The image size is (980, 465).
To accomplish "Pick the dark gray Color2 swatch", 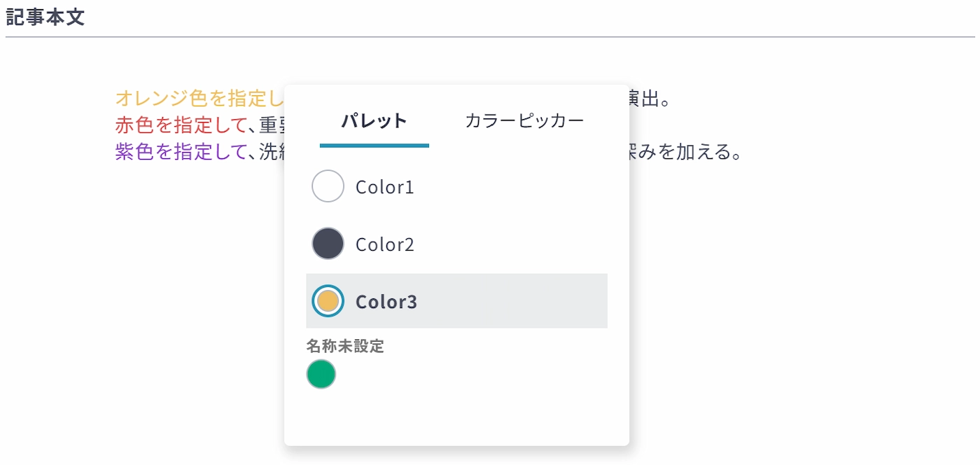I will [328, 244].
